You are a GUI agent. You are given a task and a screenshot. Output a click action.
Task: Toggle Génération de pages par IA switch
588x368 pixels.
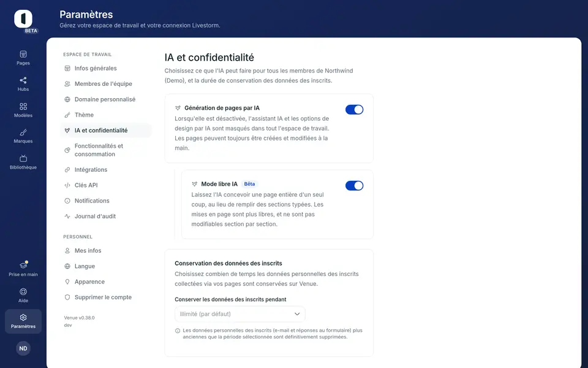355,110
